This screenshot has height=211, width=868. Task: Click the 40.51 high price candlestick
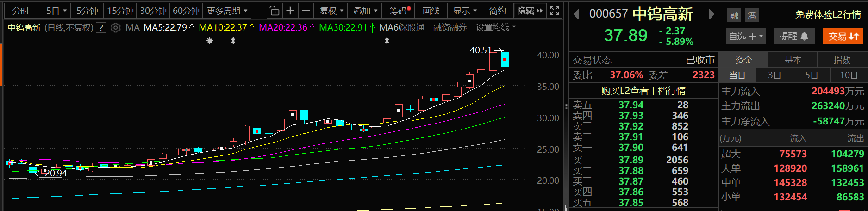pyautogui.click(x=505, y=60)
